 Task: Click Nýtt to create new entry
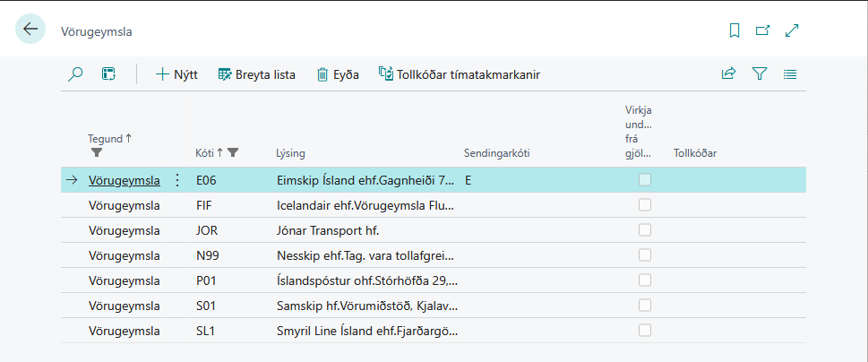click(176, 74)
